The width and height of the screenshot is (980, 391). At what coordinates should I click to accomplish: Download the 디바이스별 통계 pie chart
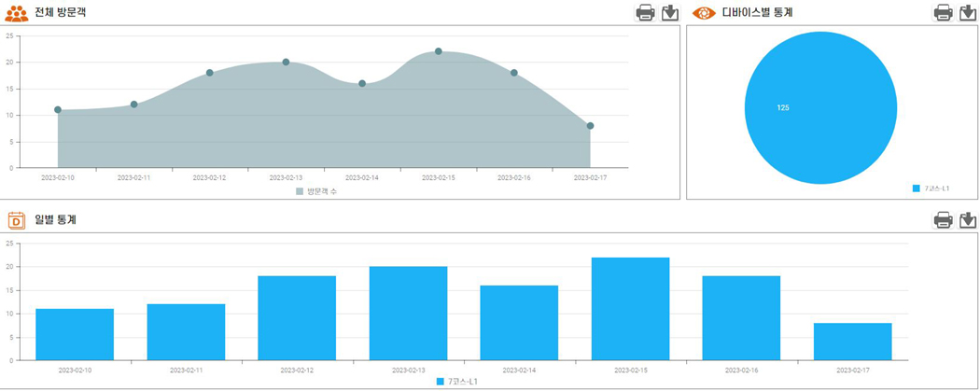(968, 12)
